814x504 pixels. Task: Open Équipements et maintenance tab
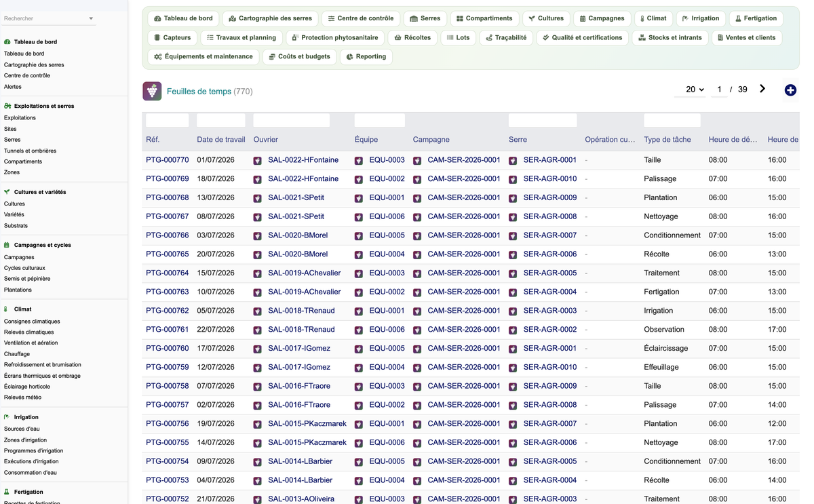point(203,56)
